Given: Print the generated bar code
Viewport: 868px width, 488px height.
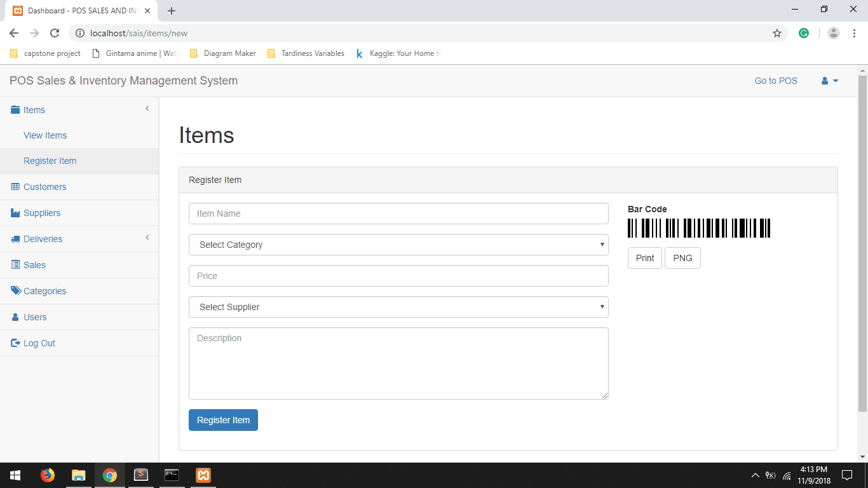Looking at the screenshot, I should 644,258.
